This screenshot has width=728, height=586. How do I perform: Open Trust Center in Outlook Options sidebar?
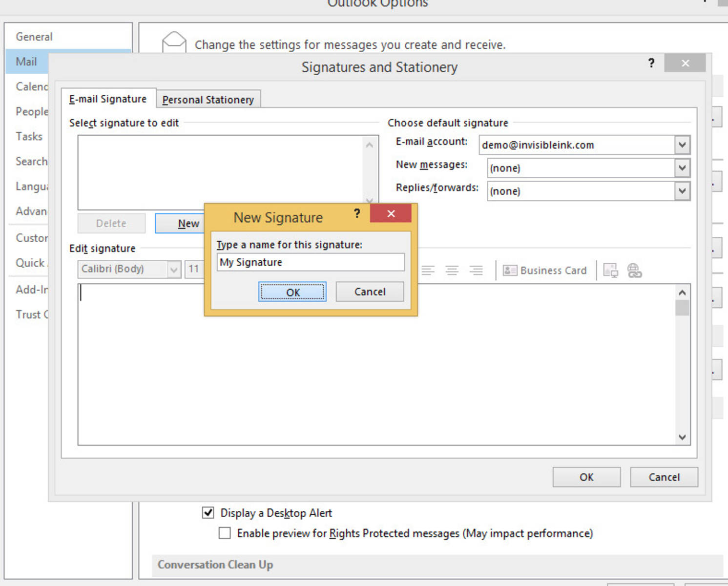pyautogui.click(x=31, y=314)
